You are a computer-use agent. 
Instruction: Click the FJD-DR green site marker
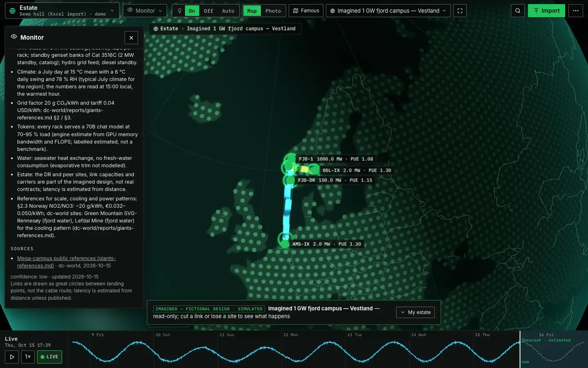click(290, 180)
